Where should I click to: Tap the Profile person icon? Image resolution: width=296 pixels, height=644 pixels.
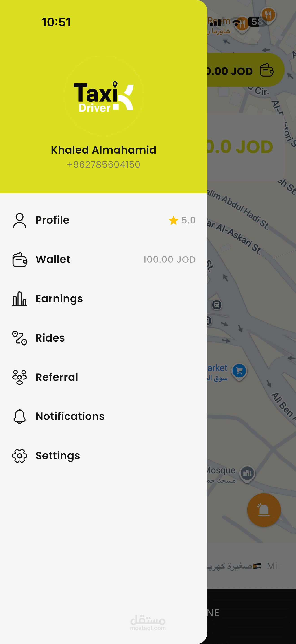click(x=20, y=220)
